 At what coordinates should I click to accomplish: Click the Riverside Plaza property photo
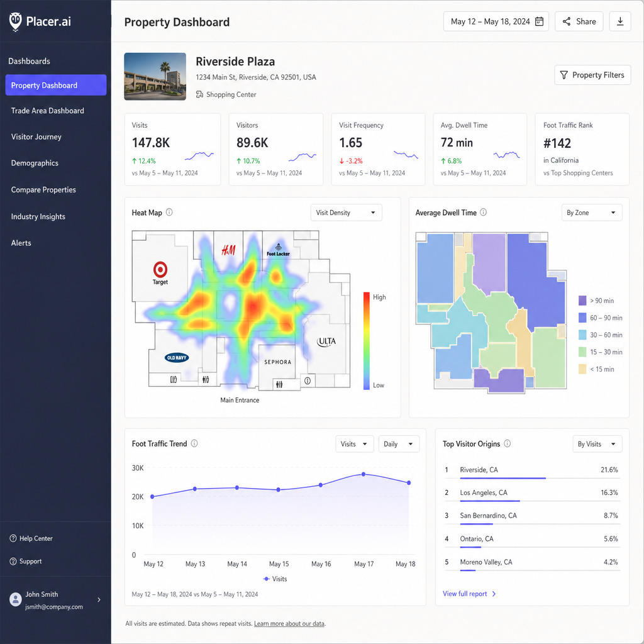point(155,76)
